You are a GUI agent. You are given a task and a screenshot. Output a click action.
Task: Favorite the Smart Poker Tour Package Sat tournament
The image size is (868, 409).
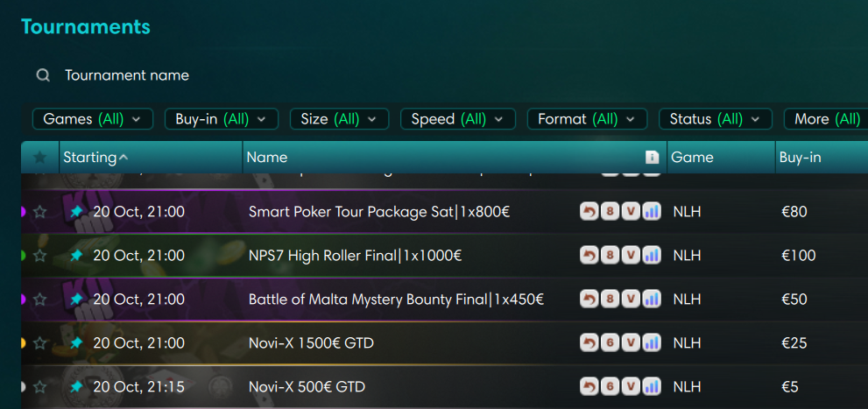(x=39, y=211)
